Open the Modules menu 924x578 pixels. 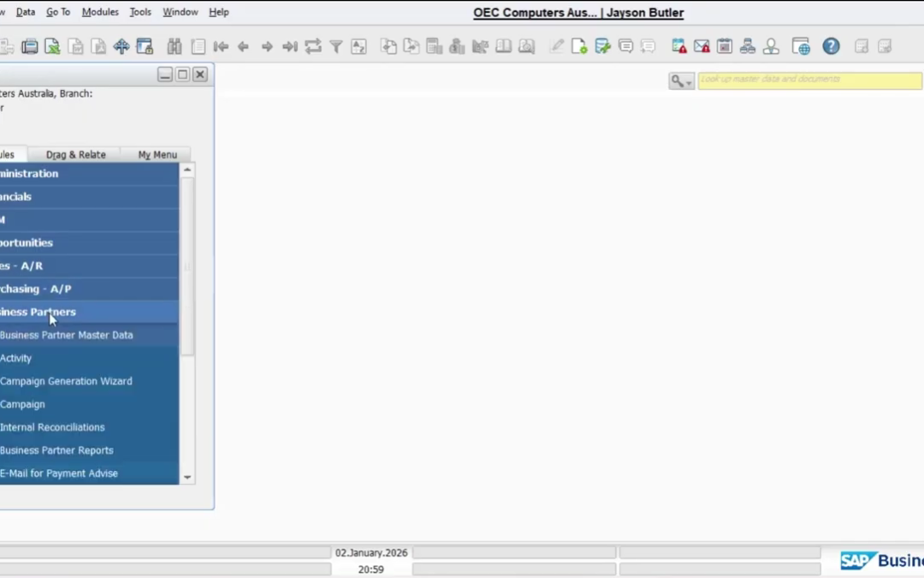100,12
